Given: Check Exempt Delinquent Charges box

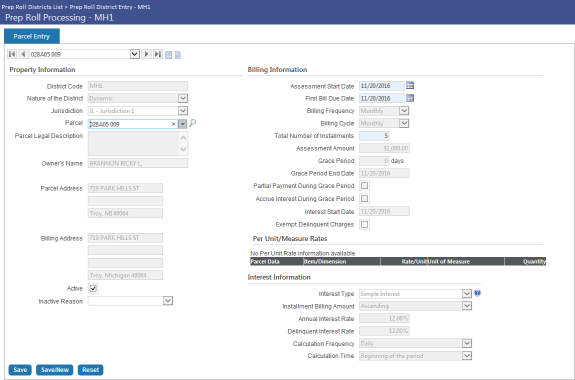Looking at the screenshot, I should click(364, 224).
